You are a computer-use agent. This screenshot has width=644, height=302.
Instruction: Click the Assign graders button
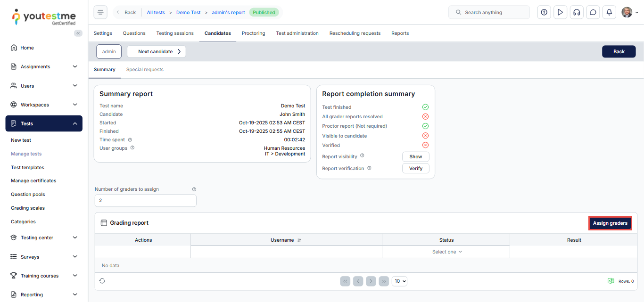610,223
